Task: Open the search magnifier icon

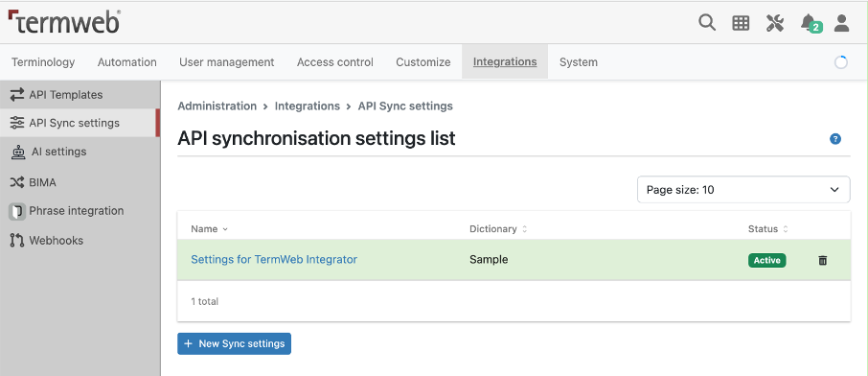Action: pyautogui.click(x=707, y=23)
